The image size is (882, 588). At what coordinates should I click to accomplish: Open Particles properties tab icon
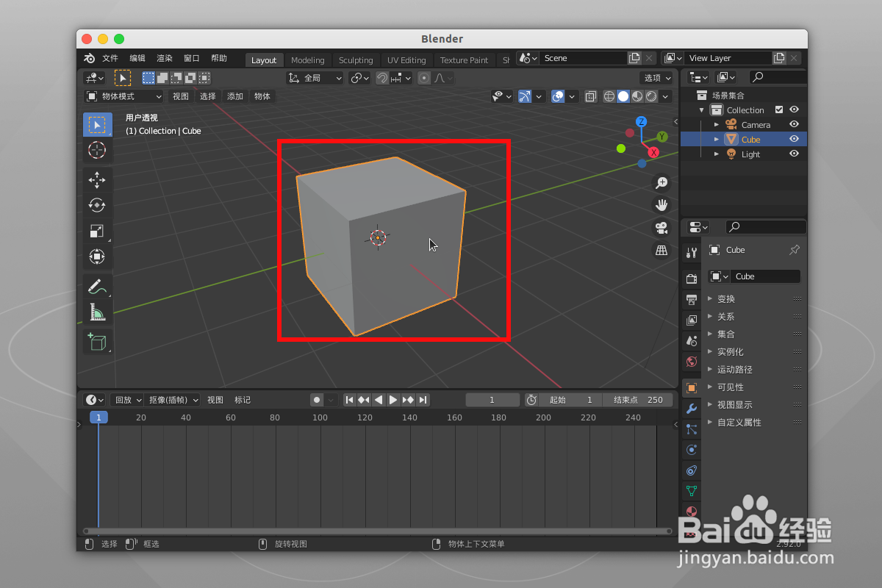tap(691, 429)
